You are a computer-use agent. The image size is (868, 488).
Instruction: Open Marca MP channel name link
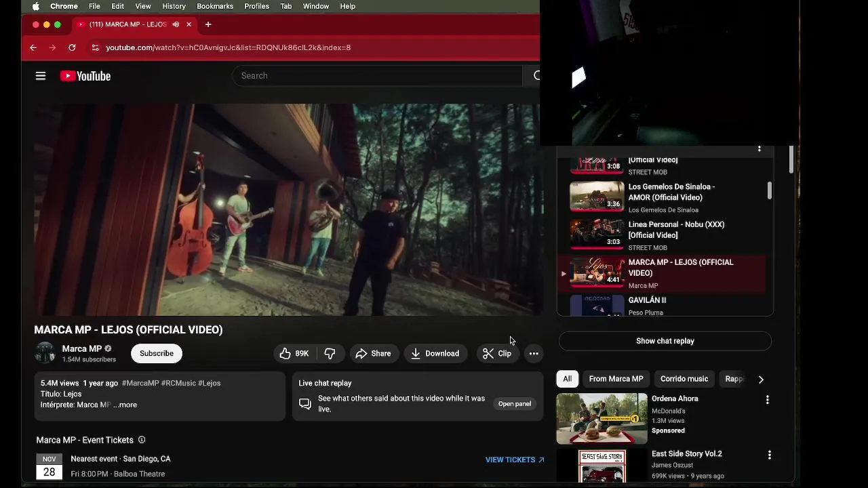pyautogui.click(x=82, y=348)
